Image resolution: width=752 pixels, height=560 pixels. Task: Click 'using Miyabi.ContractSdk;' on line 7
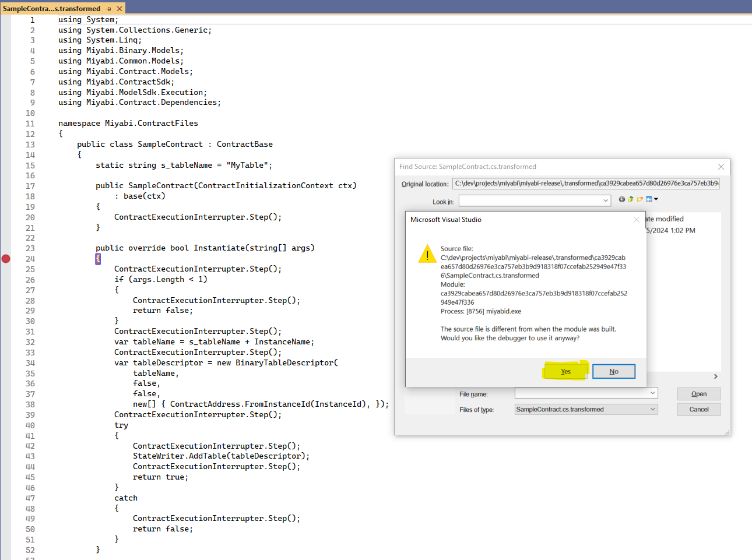point(117,82)
